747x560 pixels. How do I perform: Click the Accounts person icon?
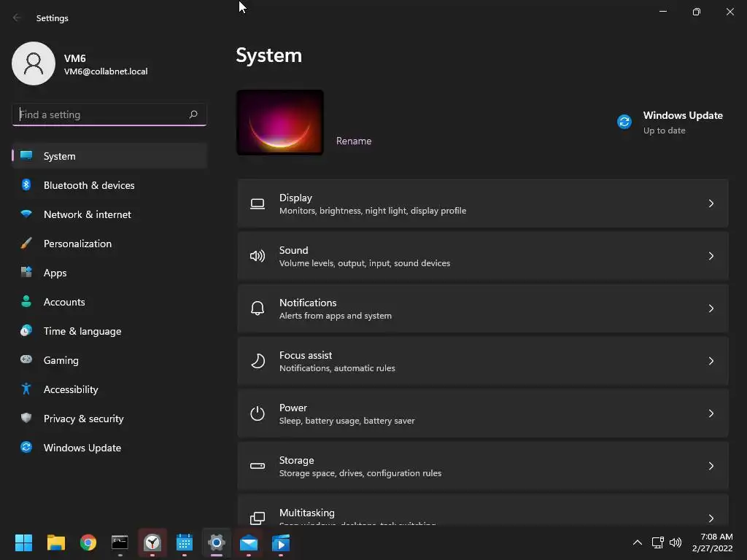click(26, 301)
